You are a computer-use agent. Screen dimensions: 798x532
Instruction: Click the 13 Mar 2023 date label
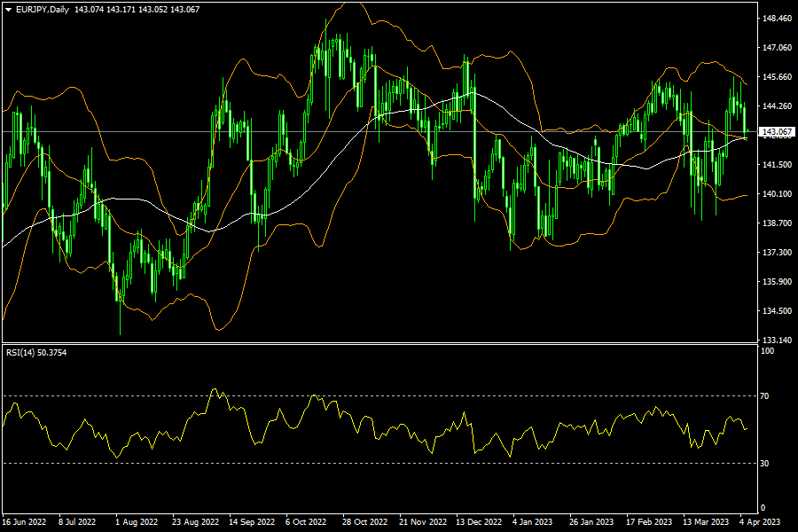coord(706,522)
